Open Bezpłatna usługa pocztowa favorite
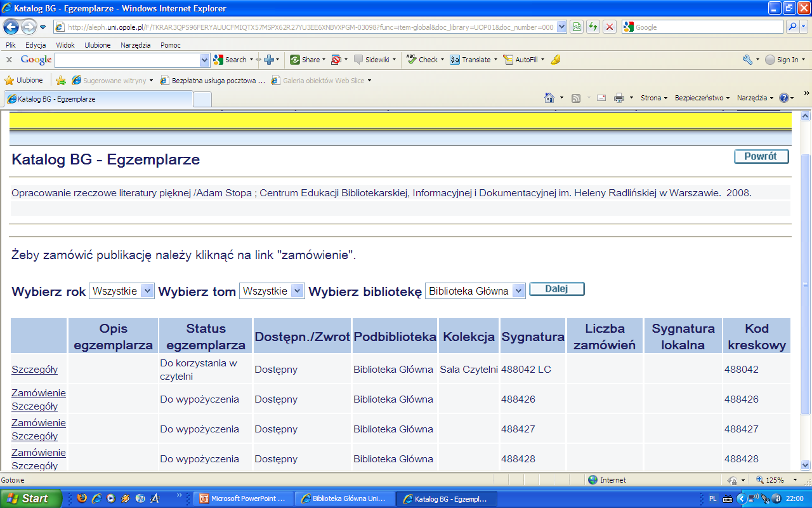The width and height of the screenshot is (812, 508). point(213,81)
